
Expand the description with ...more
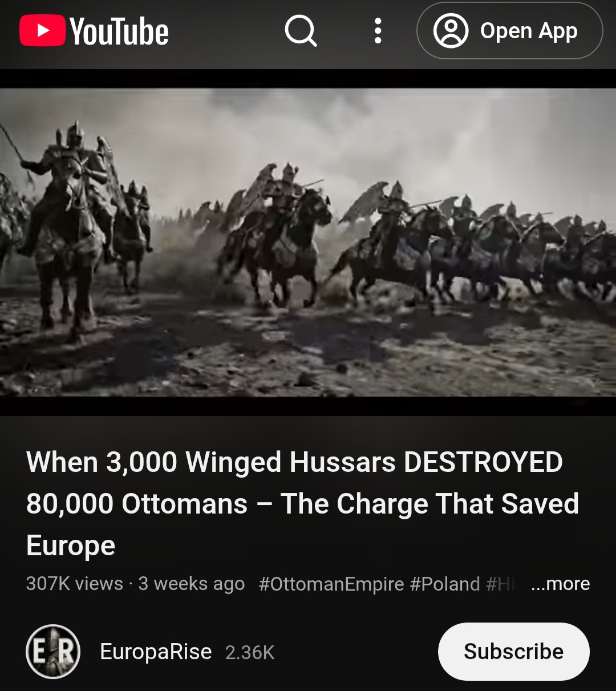click(x=560, y=584)
